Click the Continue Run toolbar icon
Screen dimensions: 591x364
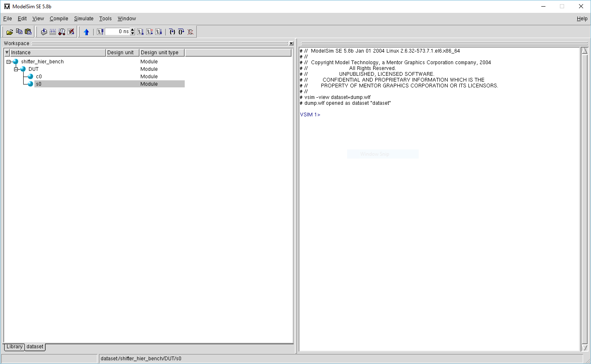point(150,31)
